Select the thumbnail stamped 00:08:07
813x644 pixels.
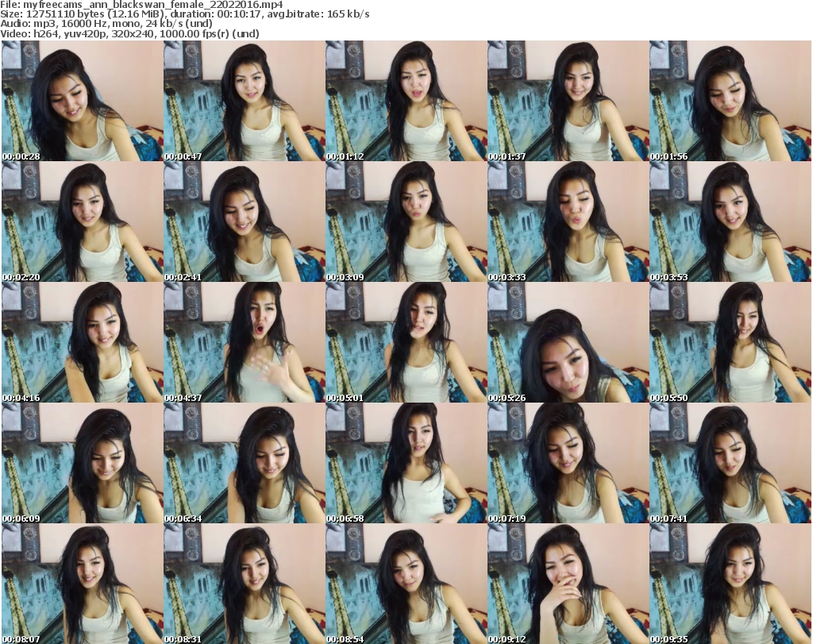82,584
